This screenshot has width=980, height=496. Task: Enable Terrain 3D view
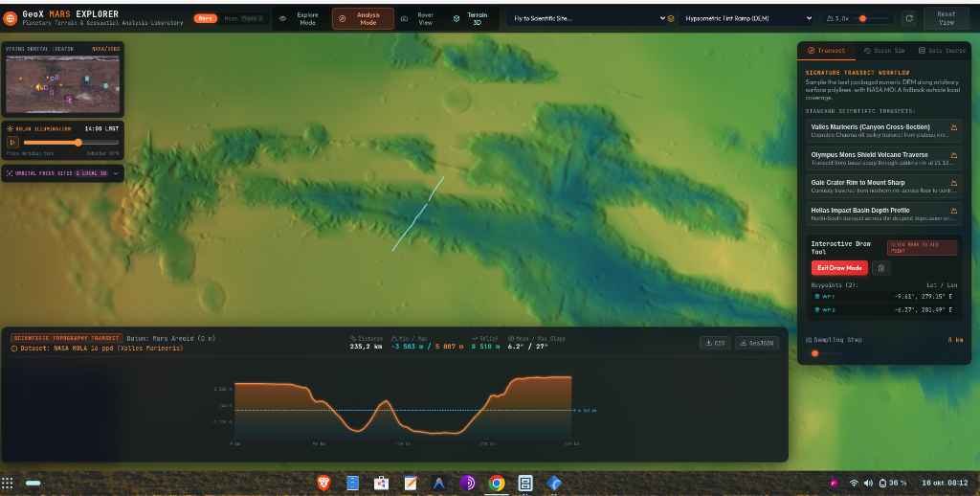pos(470,19)
